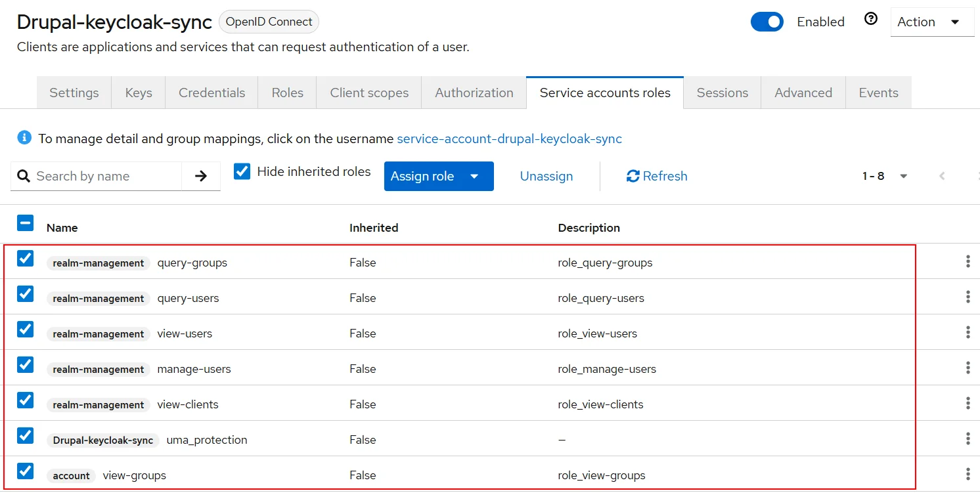Image resolution: width=980 pixels, height=493 pixels.
Task: Click the help question mark icon
Action: (871, 20)
